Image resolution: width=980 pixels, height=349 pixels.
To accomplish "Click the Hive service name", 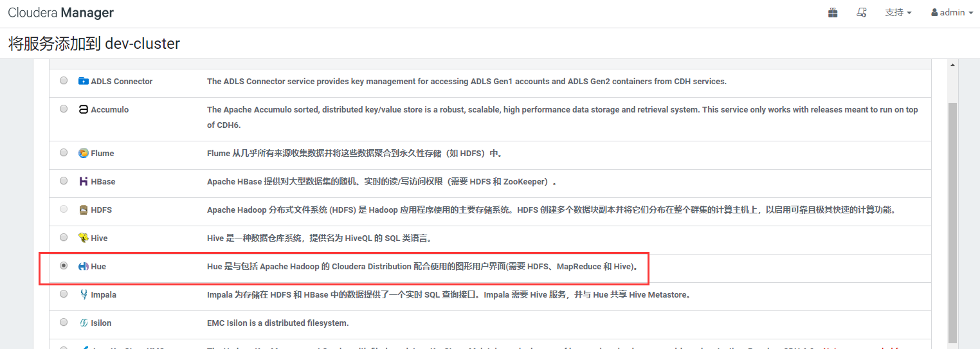I will click(x=99, y=238).
